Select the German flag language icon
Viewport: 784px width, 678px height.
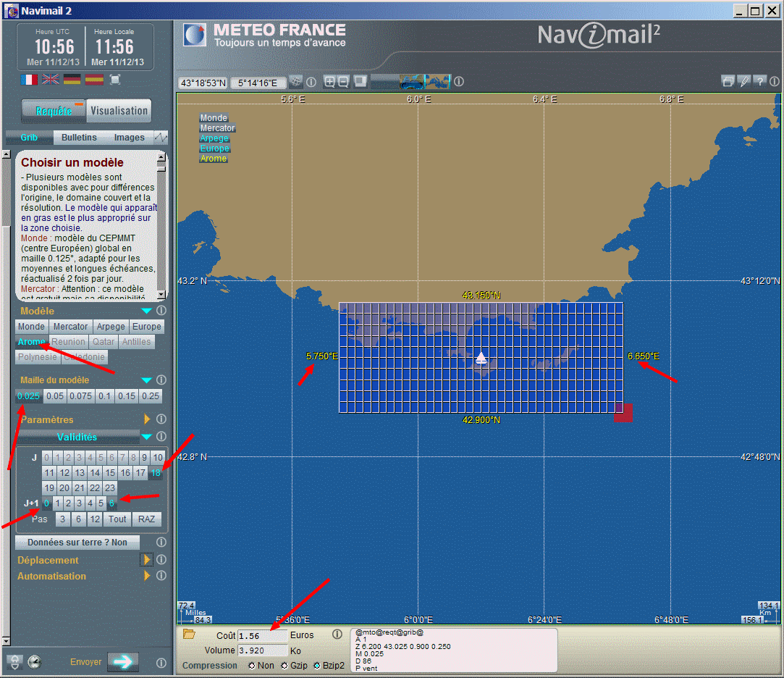pos(72,79)
